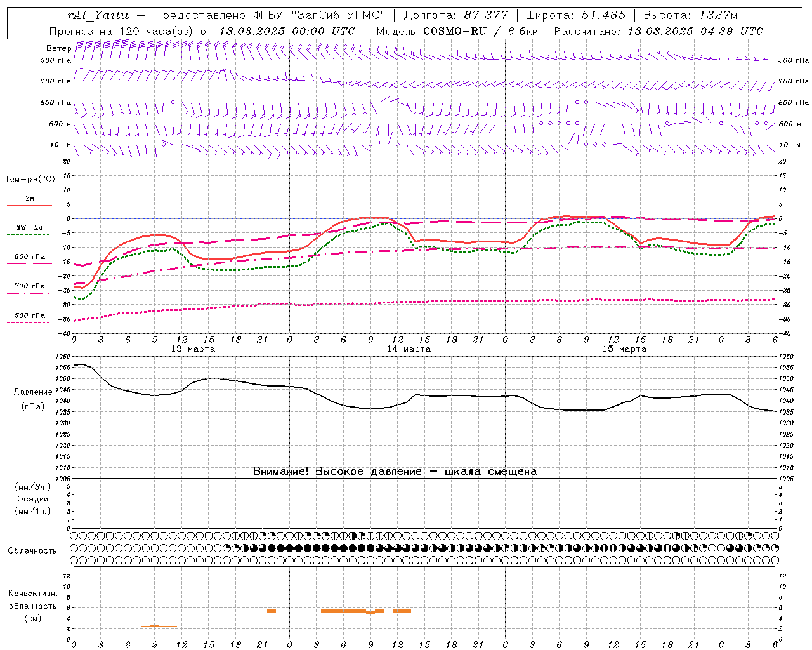This screenshot has width=812, height=650.
Task: Click the 700 гПа legend entry in temperature panel
Action: click(x=30, y=286)
